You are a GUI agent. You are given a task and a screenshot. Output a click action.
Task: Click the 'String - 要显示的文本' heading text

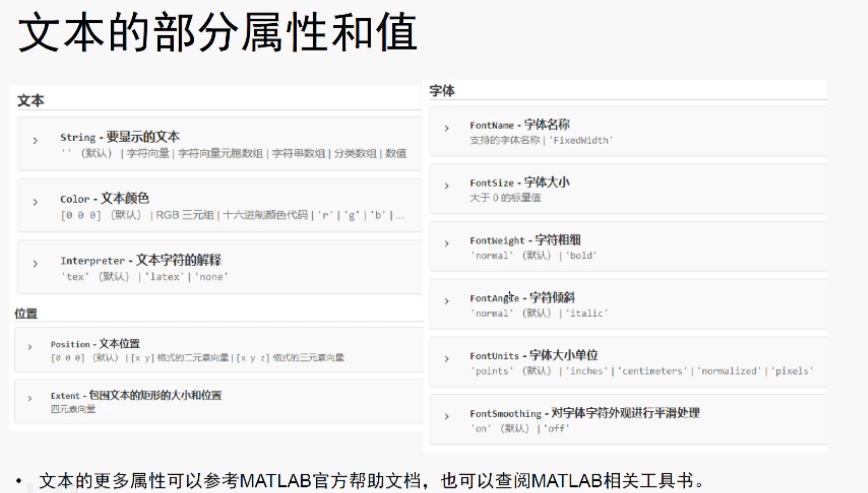point(119,137)
